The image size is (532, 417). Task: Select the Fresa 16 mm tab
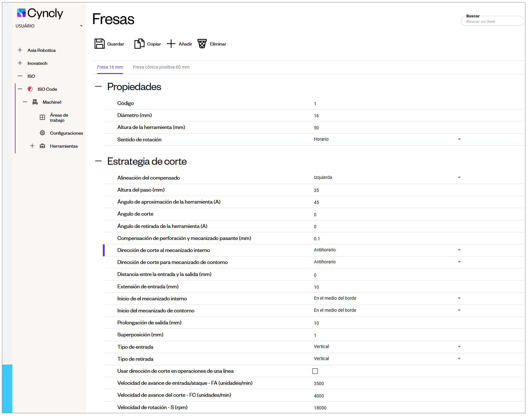pos(110,67)
